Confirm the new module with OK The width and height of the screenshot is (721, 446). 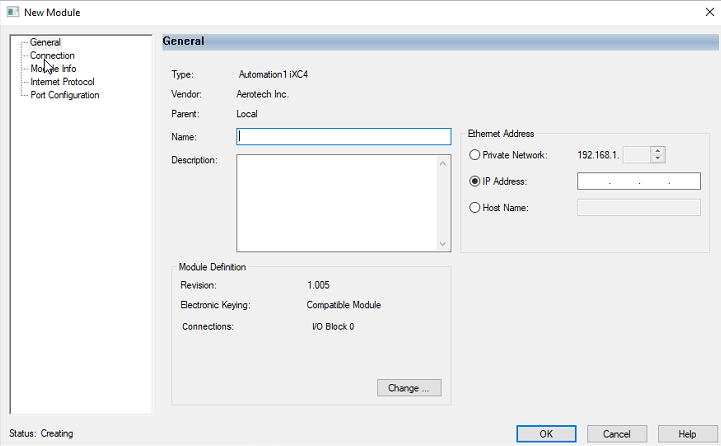tap(546, 434)
